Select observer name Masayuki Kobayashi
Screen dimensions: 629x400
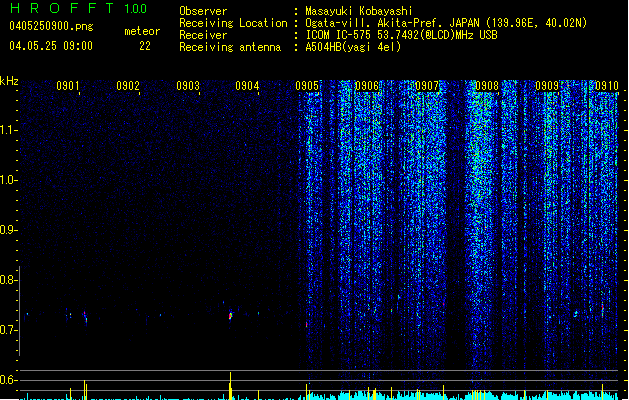pos(359,11)
